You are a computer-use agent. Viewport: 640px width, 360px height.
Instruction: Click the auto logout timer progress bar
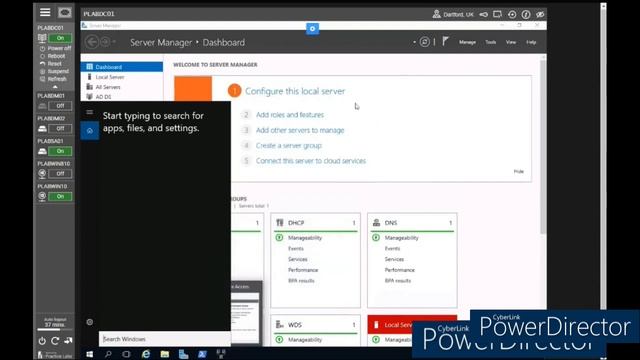(x=55, y=329)
